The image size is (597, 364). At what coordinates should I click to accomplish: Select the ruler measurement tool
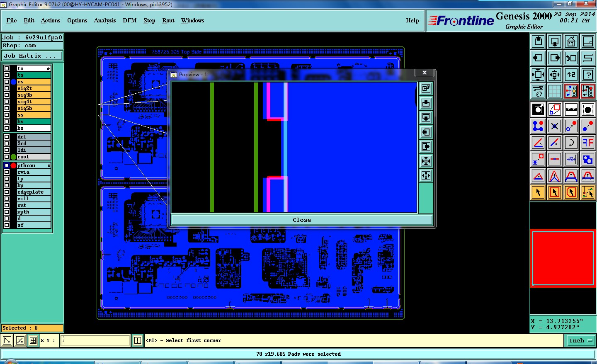(x=571, y=109)
